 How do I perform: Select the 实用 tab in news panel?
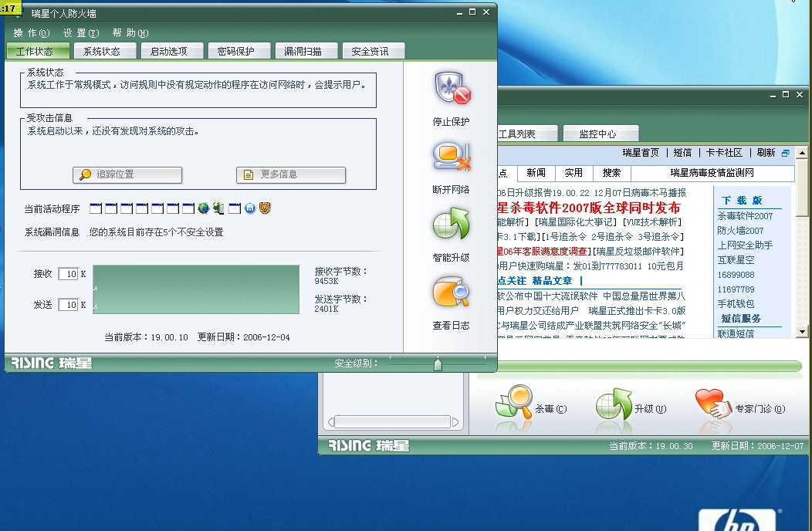pos(573,173)
